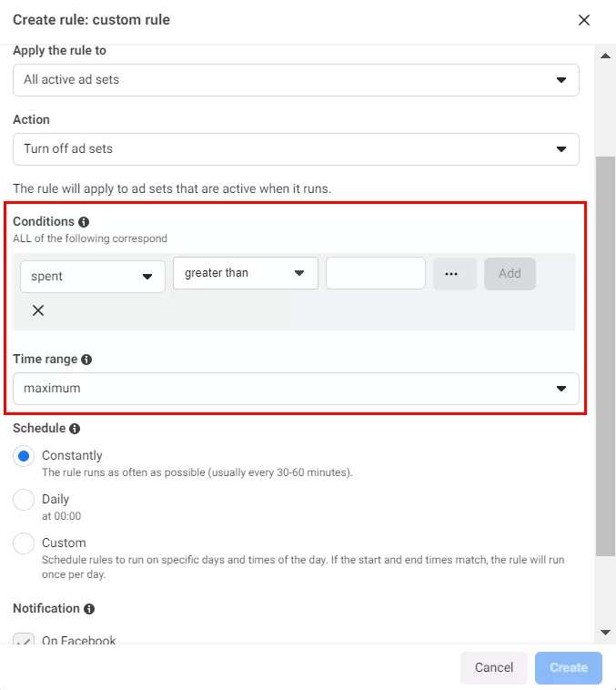
Task: Click the Cancel button
Action: (x=494, y=667)
